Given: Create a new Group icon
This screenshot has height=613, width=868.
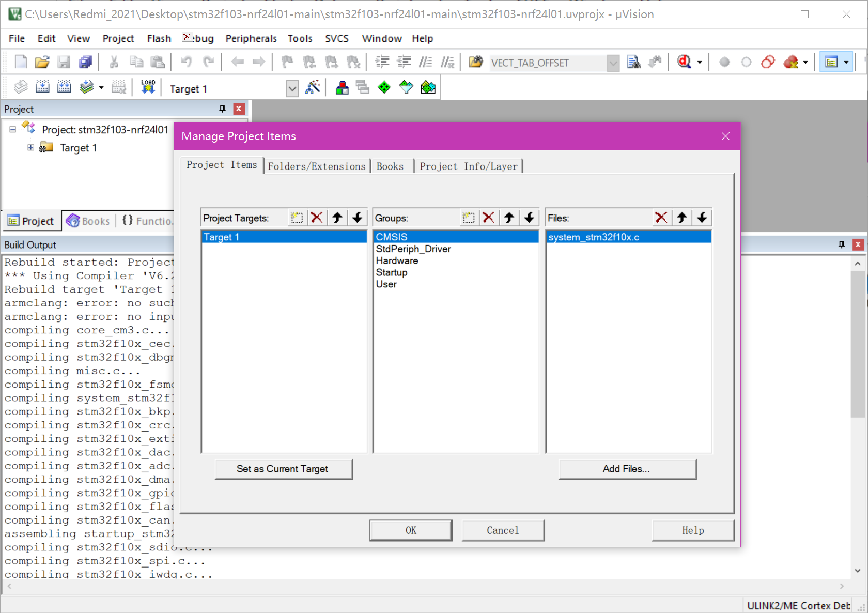Looking at the screenshot, I should coord(469,218).
